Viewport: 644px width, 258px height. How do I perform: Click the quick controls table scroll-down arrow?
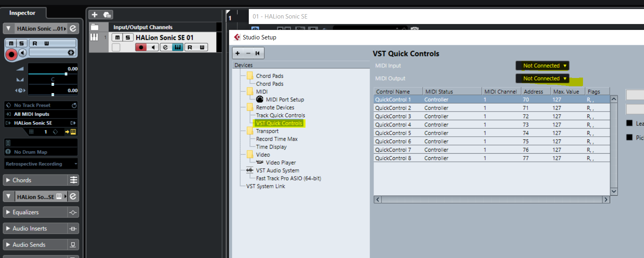(614, 191)
